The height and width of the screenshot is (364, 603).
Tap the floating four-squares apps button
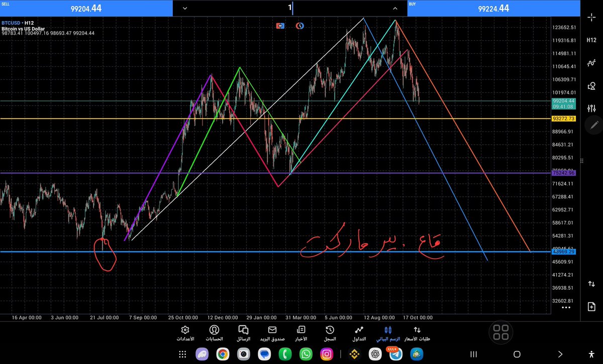click(x=501, y=332)
